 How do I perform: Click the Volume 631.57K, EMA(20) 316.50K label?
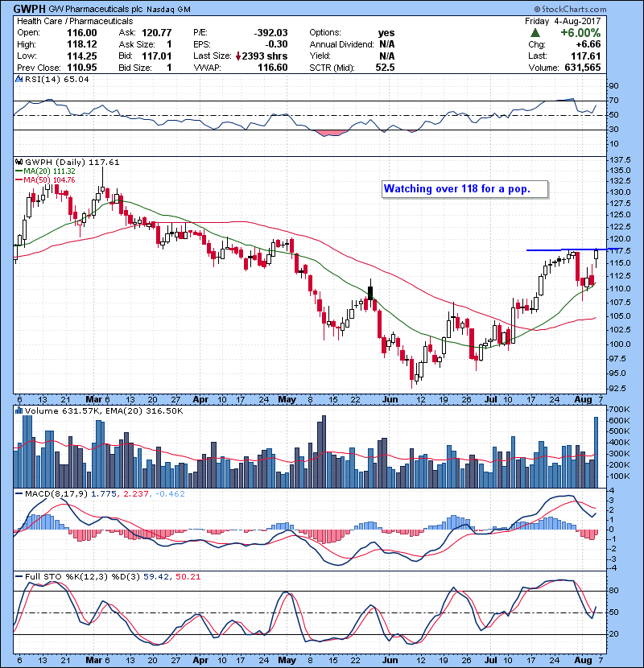coord(104,410)
